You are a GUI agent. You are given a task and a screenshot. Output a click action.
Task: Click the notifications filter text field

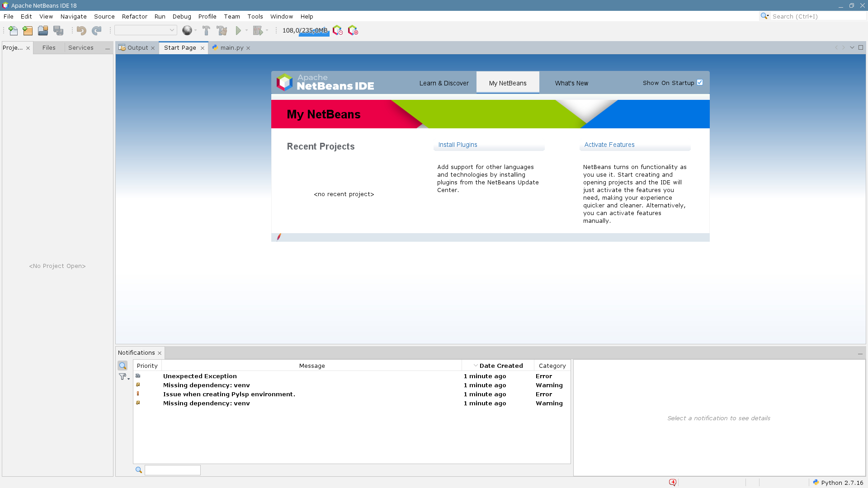(173, 470)
